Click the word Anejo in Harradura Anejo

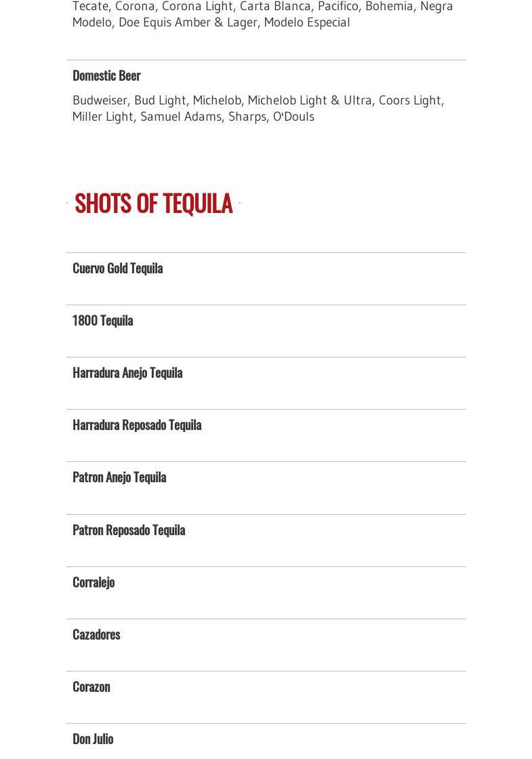pos(134,372)
